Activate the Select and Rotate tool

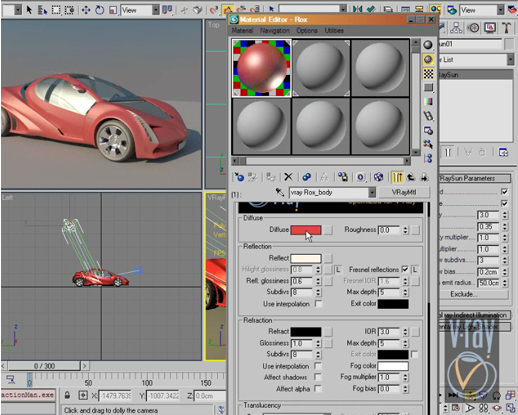pos(99,10)
